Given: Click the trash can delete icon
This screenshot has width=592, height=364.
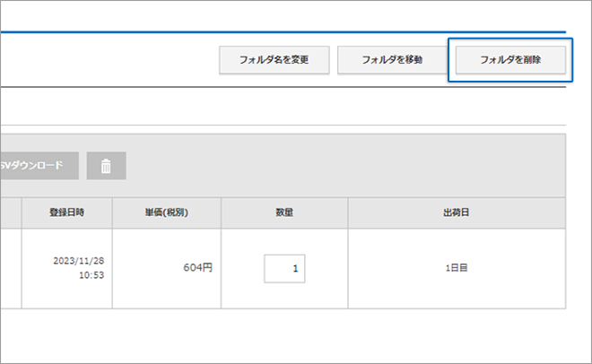Looking at the screenshot, I should tap(106, 166).
